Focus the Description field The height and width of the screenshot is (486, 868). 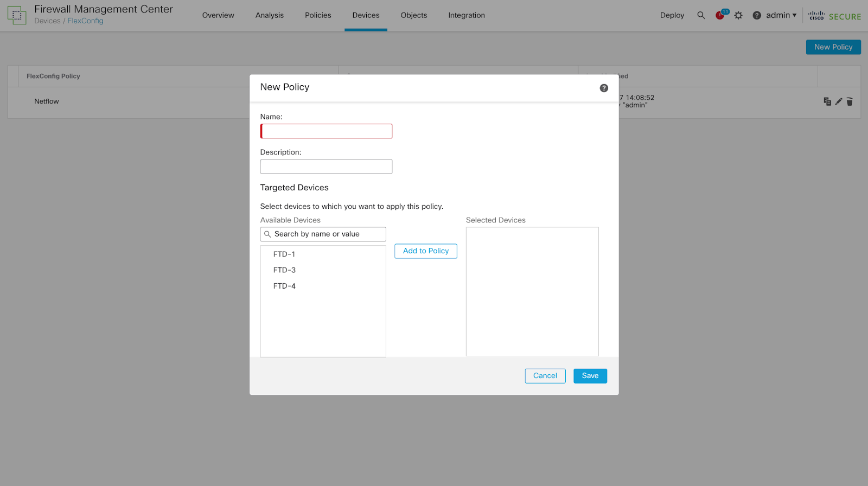[x=326, y=167]
